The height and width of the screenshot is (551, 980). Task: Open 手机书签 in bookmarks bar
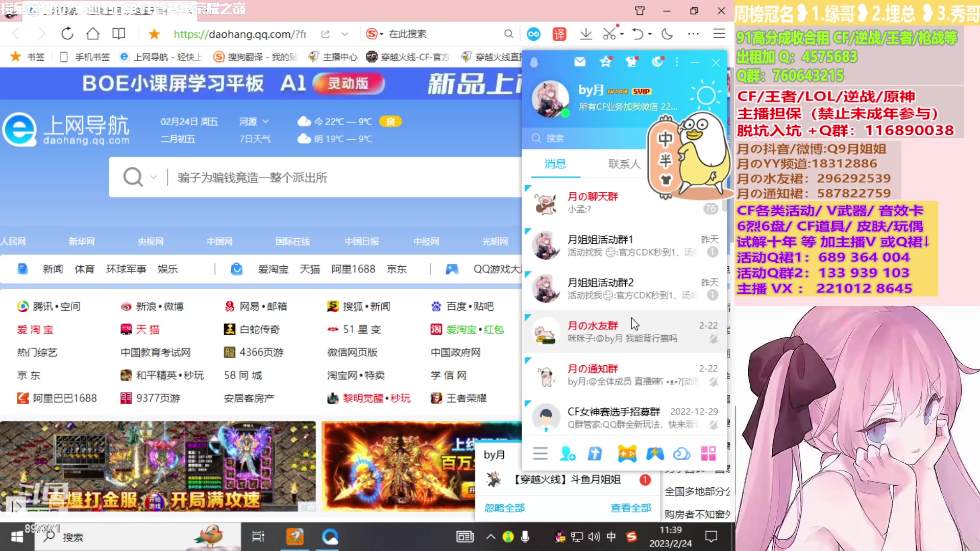pyautogui.click(x=85, y=57)
